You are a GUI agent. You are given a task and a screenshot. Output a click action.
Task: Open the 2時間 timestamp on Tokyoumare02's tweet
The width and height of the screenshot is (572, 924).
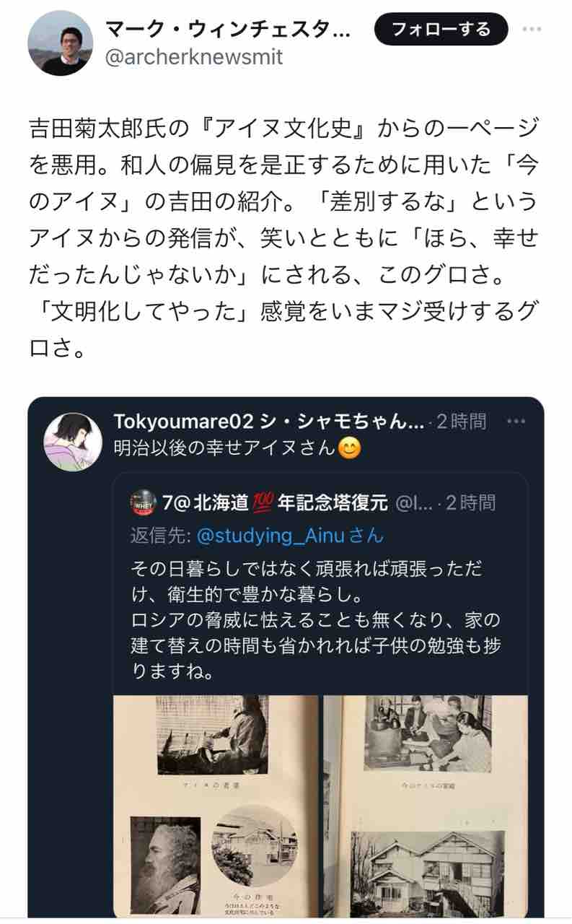[460, 422]
